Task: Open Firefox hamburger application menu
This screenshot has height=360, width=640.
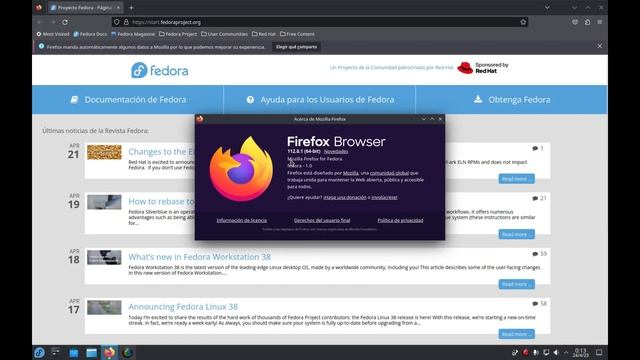Action: tap(600, 22)
